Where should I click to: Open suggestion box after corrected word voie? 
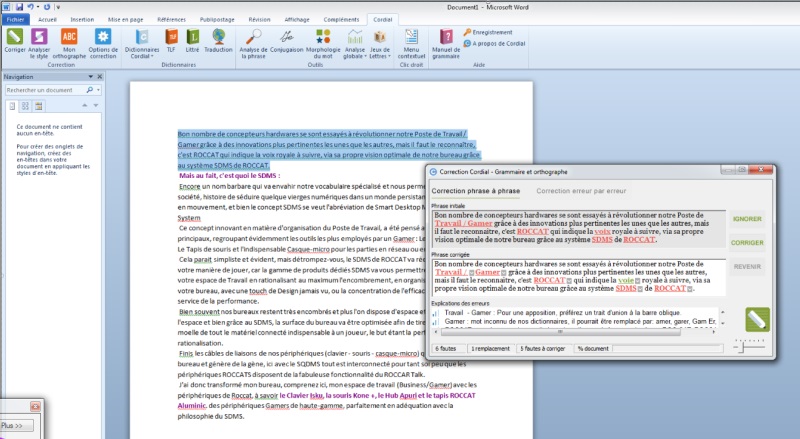tap(637, 281)
